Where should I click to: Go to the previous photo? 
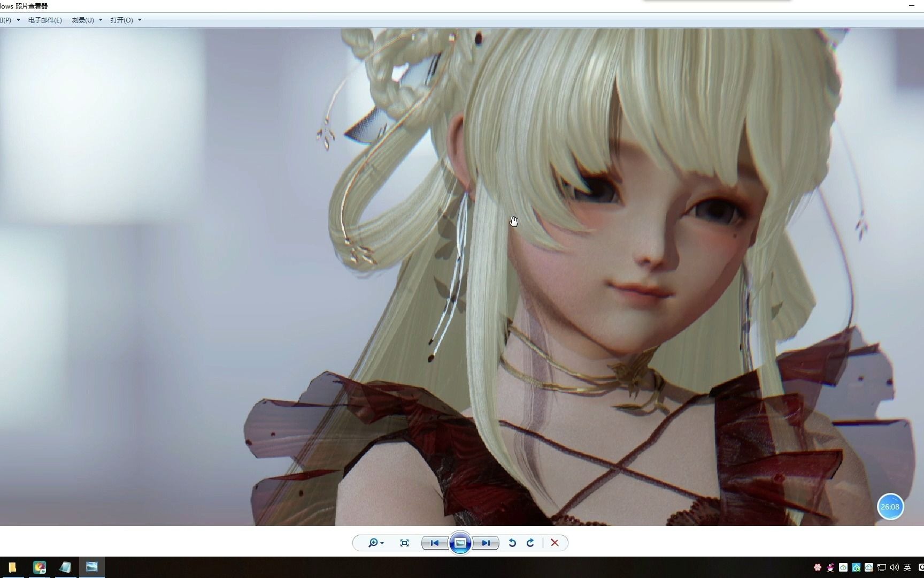coord(435,543)
